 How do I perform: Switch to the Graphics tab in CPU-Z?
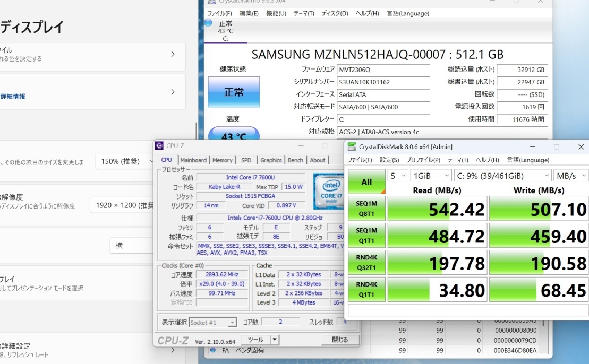point(271,160)
